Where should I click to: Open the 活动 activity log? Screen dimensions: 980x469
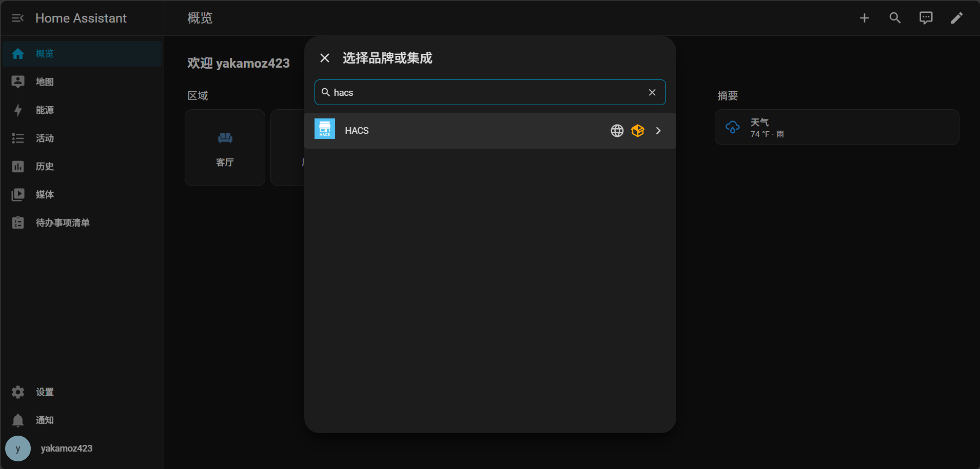point(82,138)
